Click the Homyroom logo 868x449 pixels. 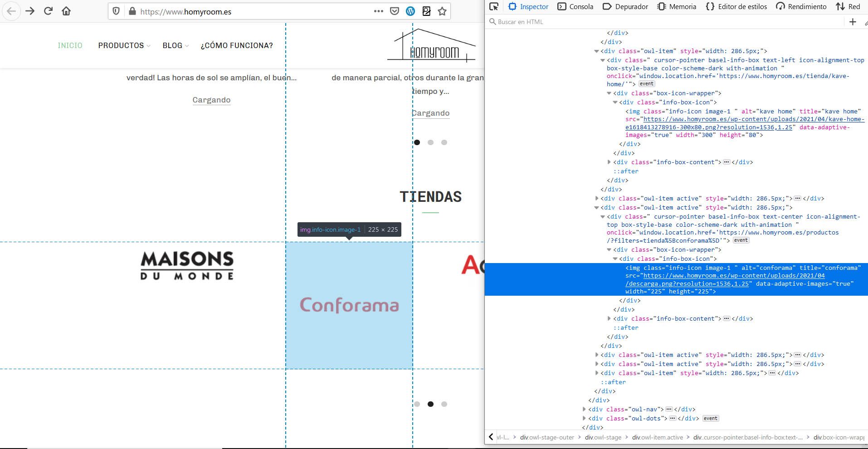click(431, 45)
